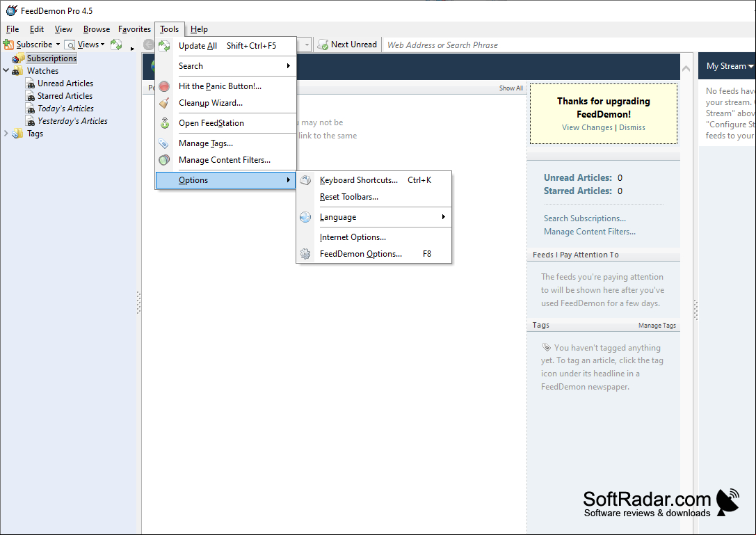Viewport: 756px width, 535px height.
Task: Open the Subscribe dropdown arrow
Action: 58,45
